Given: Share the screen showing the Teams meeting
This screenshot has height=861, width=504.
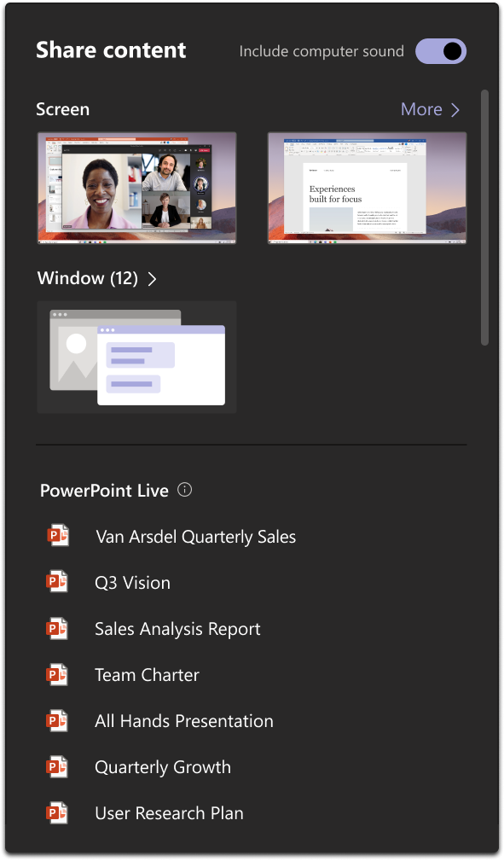Looking at the screenshot, I should (136, 188).
